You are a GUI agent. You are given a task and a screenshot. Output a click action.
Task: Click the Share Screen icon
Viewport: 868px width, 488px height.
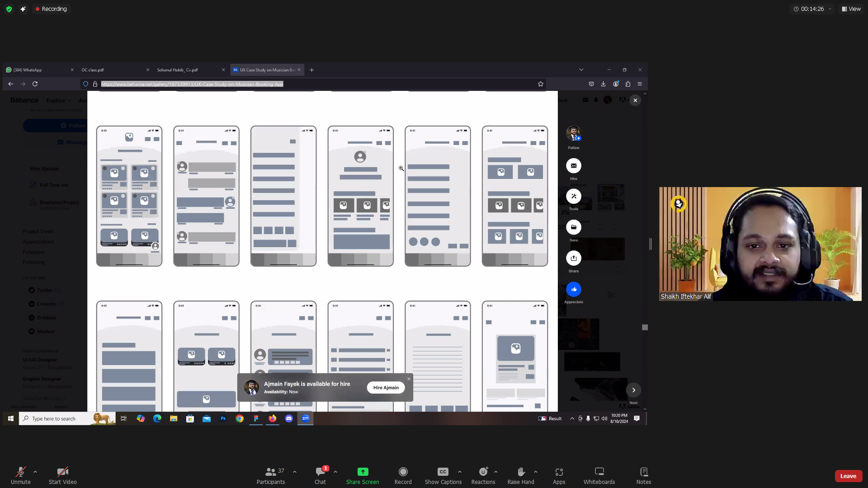point(363,472)
